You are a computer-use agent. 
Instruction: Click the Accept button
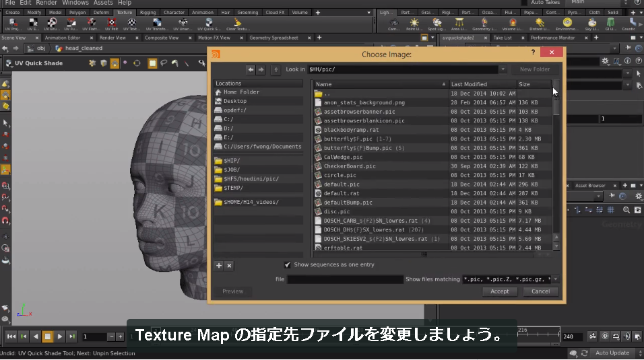click(499, 291)
